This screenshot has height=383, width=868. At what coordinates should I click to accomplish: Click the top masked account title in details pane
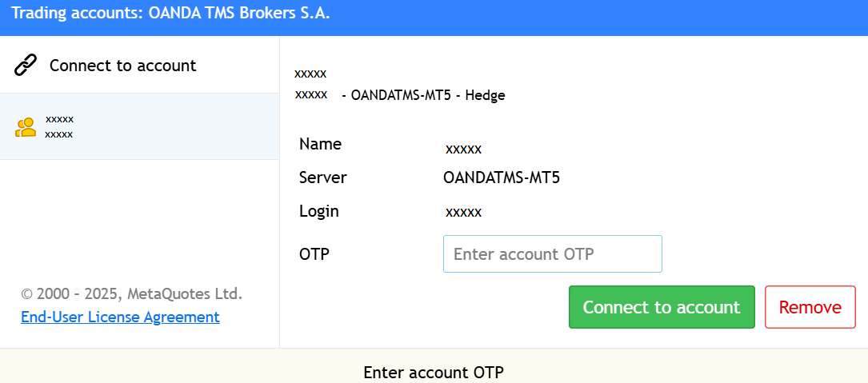pos(310,74)
